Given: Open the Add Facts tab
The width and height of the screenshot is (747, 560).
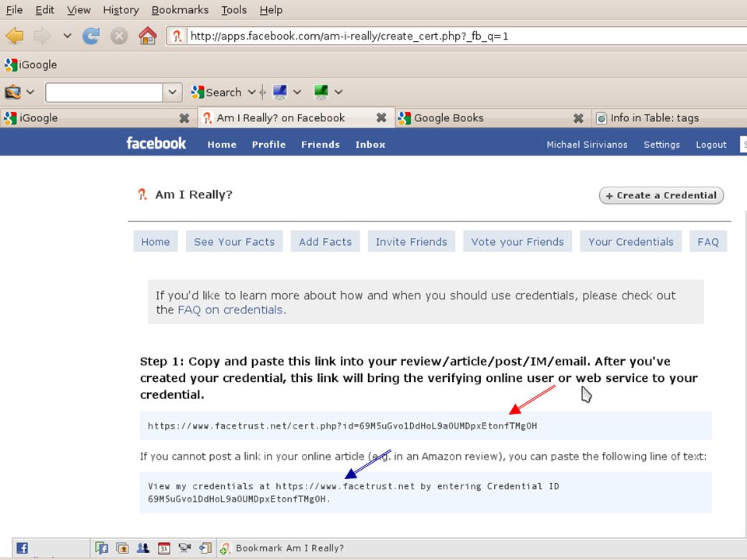Looking at the screenshot, I should pos(325,242).
